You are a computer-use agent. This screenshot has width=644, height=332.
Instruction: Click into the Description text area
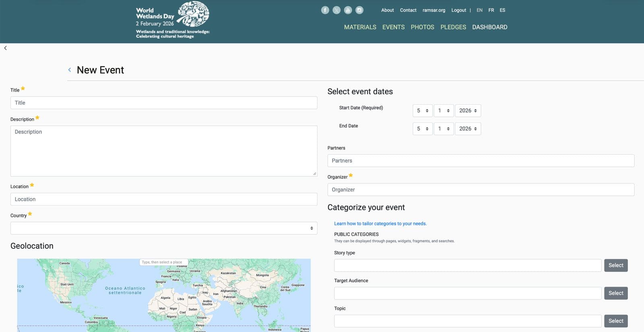(x=164, y=151)
